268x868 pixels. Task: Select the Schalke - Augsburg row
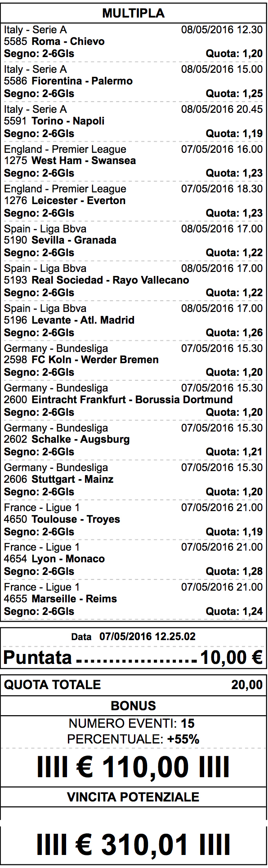[134, 439]
